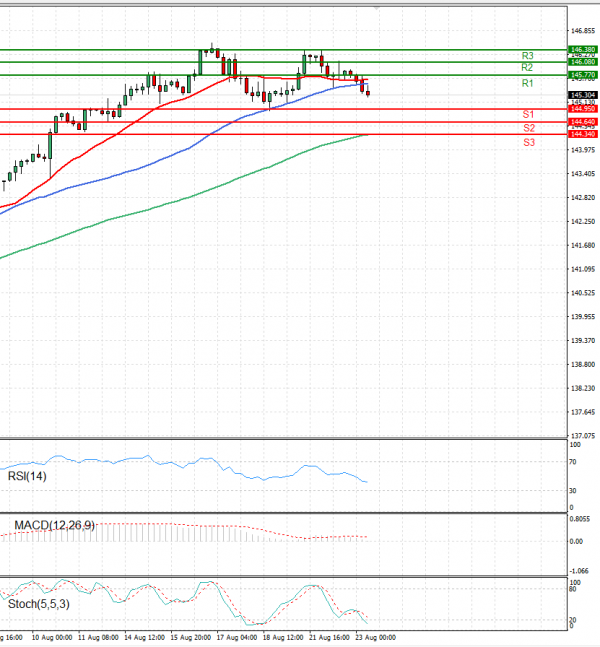
Task: Click the 17 Aug 04:00 time label
Action: coord(237,638)
